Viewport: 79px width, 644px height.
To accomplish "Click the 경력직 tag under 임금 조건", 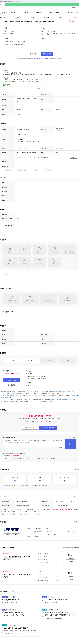I will coord(58,130).
